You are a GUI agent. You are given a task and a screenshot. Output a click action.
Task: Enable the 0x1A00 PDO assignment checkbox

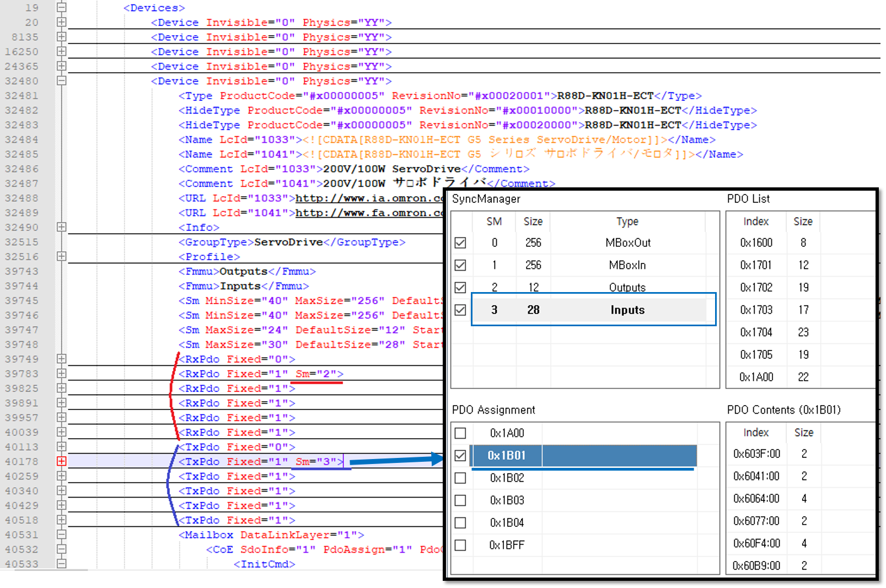pos(460,433)
